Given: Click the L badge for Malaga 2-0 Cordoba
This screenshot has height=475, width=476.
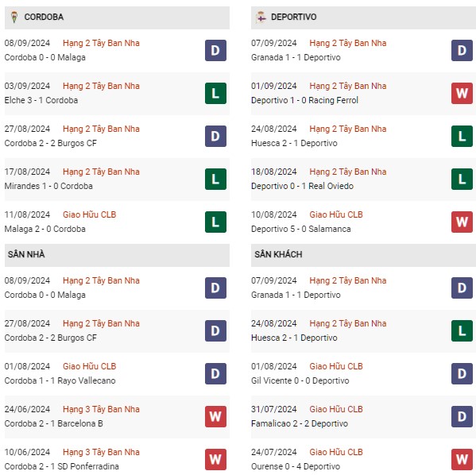Looking at the screenshot, I should 215,222.
